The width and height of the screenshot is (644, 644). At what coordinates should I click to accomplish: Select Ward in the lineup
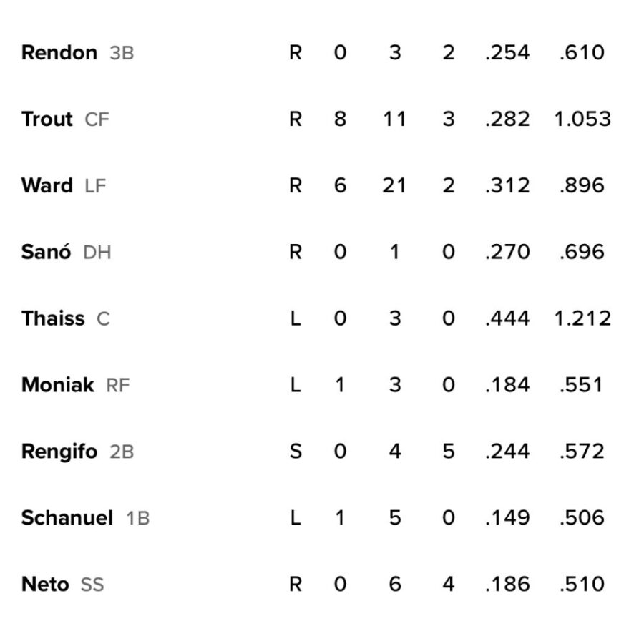click(x=47, y=185)
